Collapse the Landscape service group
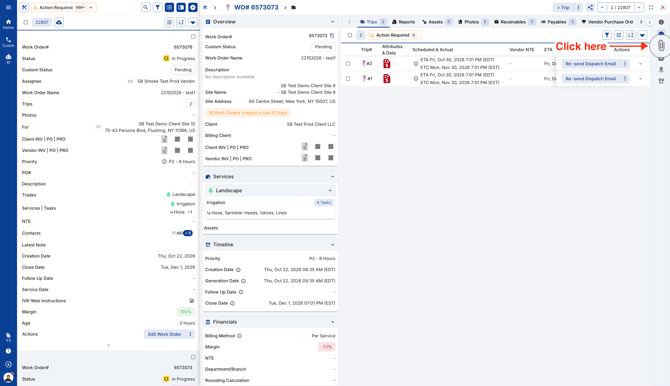This screenshot has width=670, height=386. coord(330,191)
